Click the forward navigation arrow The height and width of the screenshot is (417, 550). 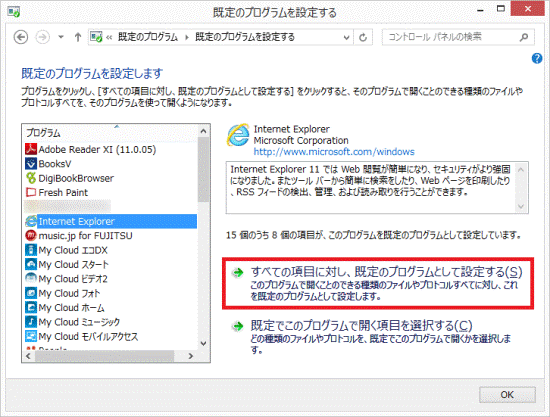tap(42, 37)
